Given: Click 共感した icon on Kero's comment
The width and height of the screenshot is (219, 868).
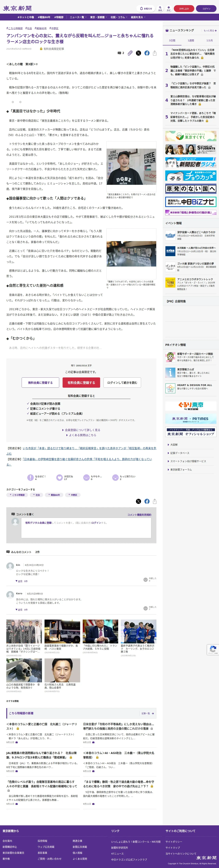Looking at the screenshot, I should click(x=145, y=608).
